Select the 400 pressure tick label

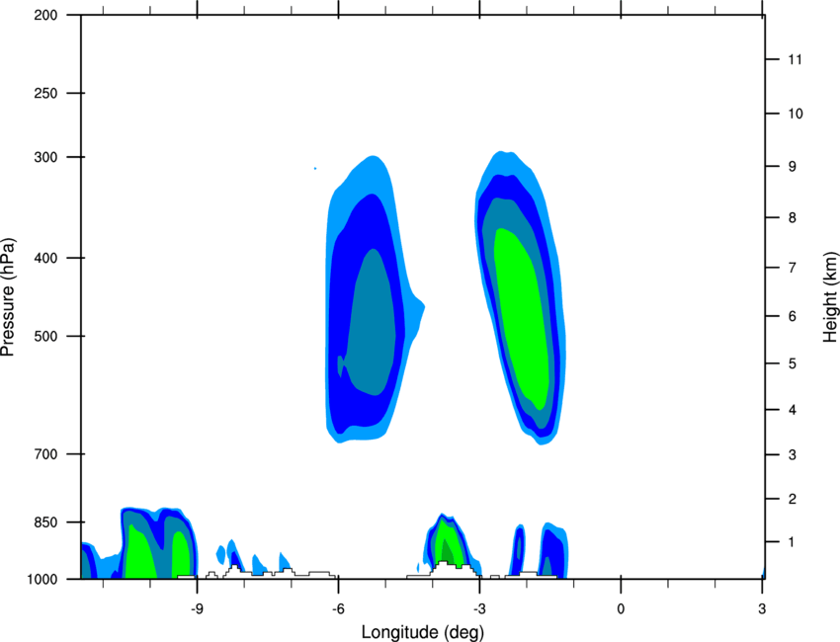tap(45, 258)
